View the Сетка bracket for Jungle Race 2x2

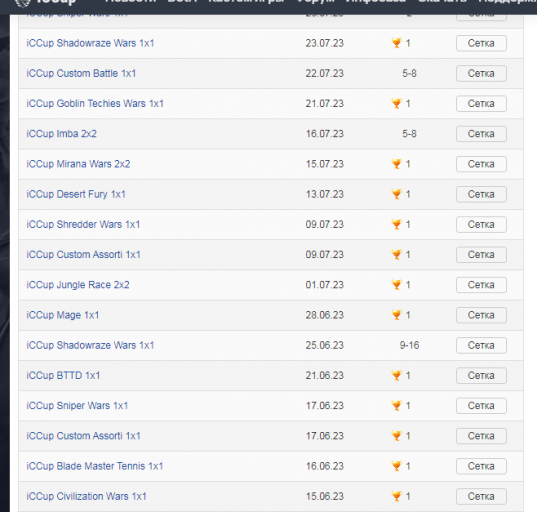481,285
